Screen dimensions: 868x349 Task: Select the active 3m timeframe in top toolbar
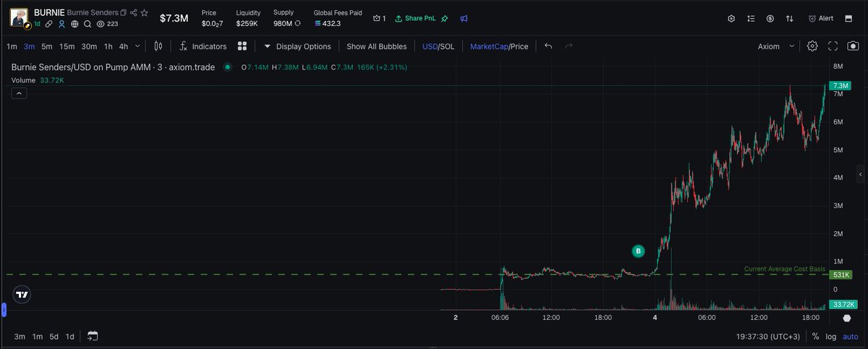click(30, 46)
